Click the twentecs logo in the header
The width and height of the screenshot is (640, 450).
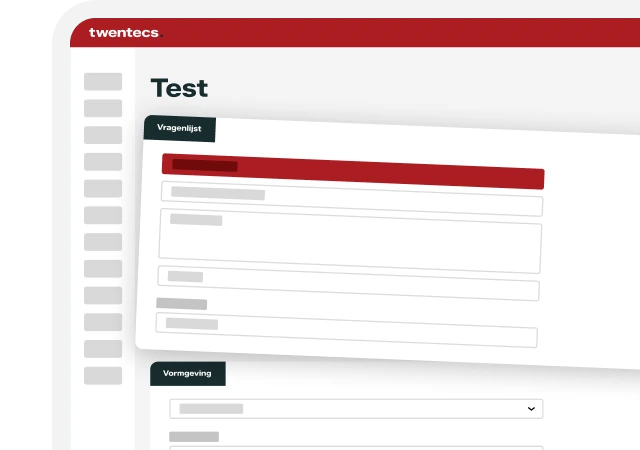click(126, 33)
